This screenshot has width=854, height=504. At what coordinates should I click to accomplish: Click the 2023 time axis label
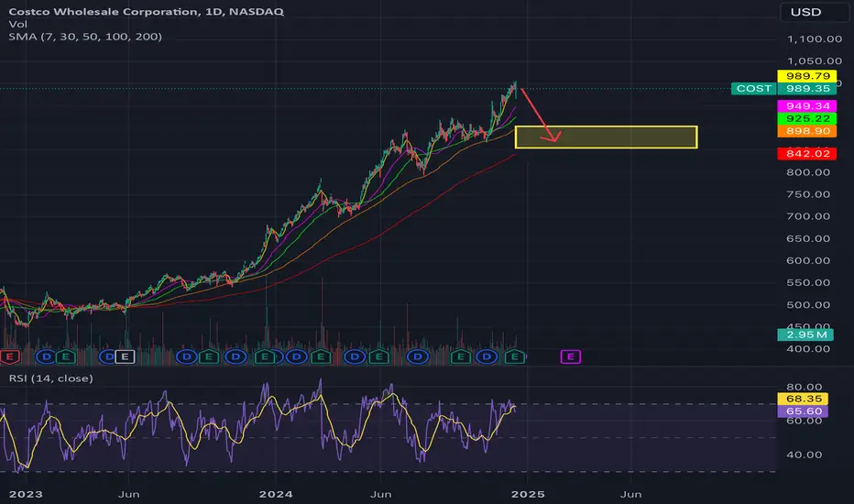click(26, 494)
